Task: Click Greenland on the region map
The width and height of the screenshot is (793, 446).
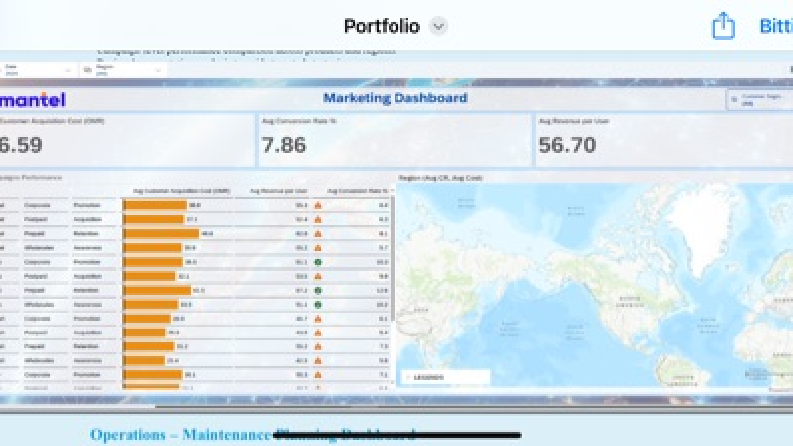Action: [703, 228]
